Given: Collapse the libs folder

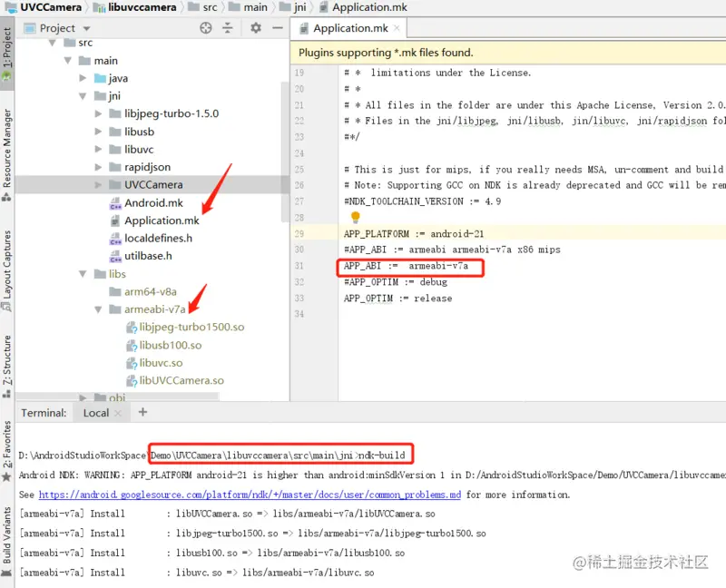Looking at the screenshot, I should click(83, 274).
